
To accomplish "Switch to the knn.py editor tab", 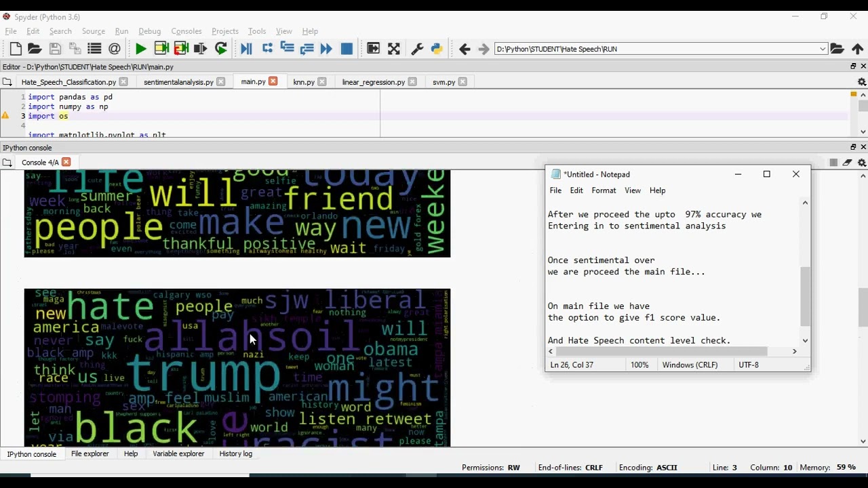I will (x=303, y=82).
